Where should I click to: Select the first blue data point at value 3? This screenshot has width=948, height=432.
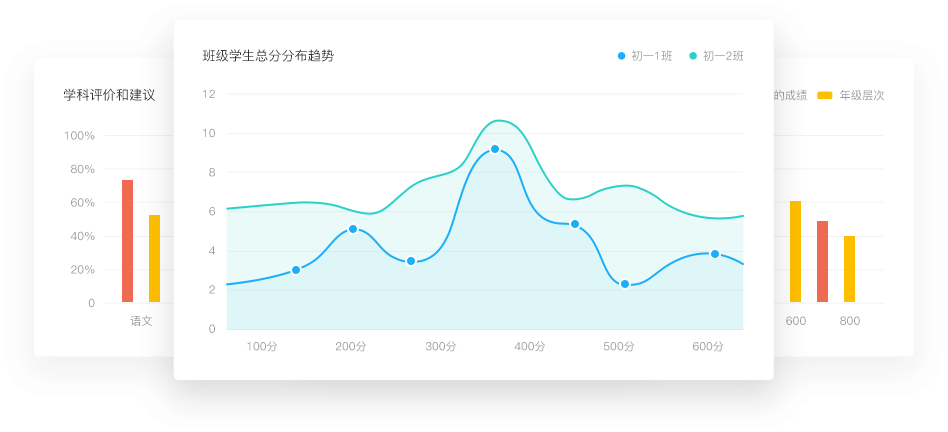tap(296, 270)
